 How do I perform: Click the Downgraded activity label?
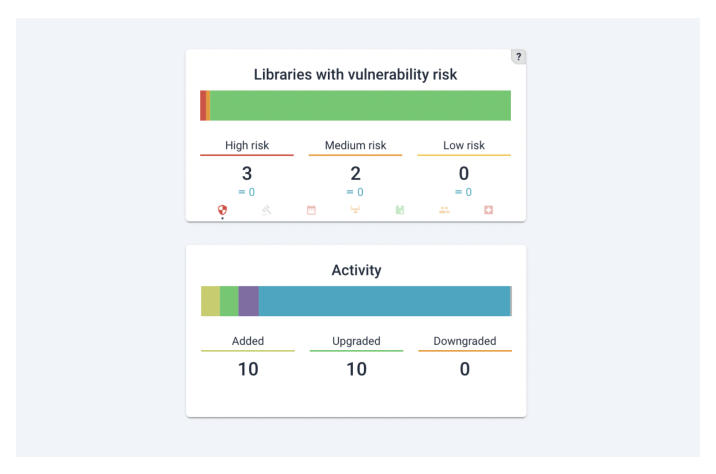[465, 341]
